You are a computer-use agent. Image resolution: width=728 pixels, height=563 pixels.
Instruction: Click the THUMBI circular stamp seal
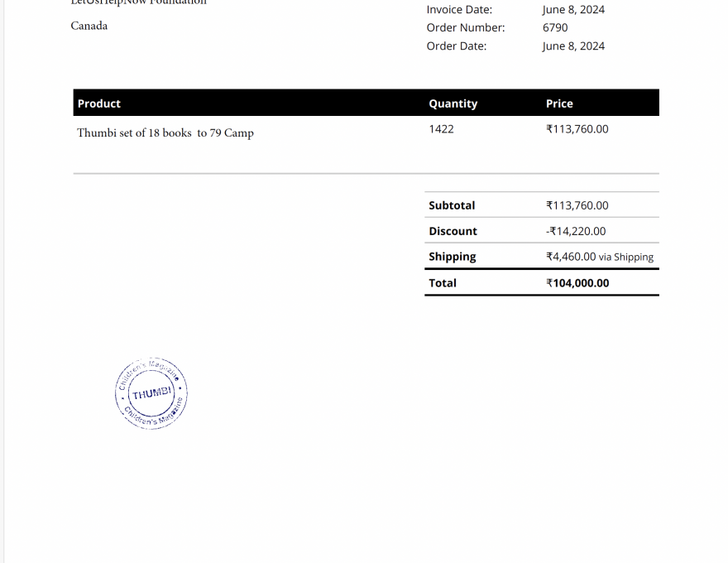tap(151, 392)
